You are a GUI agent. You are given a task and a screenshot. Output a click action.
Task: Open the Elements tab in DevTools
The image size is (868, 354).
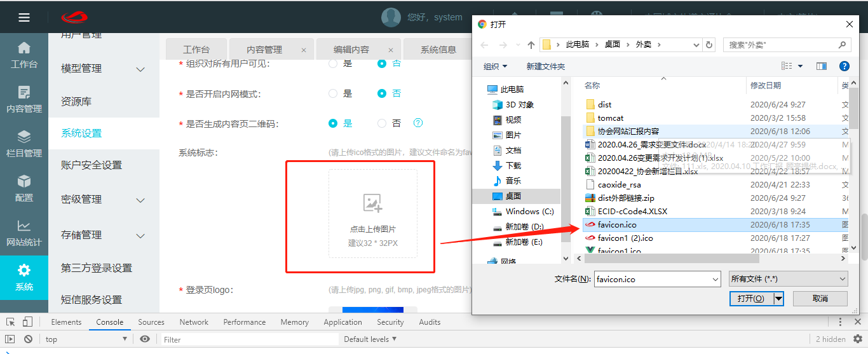pos(66,322)
